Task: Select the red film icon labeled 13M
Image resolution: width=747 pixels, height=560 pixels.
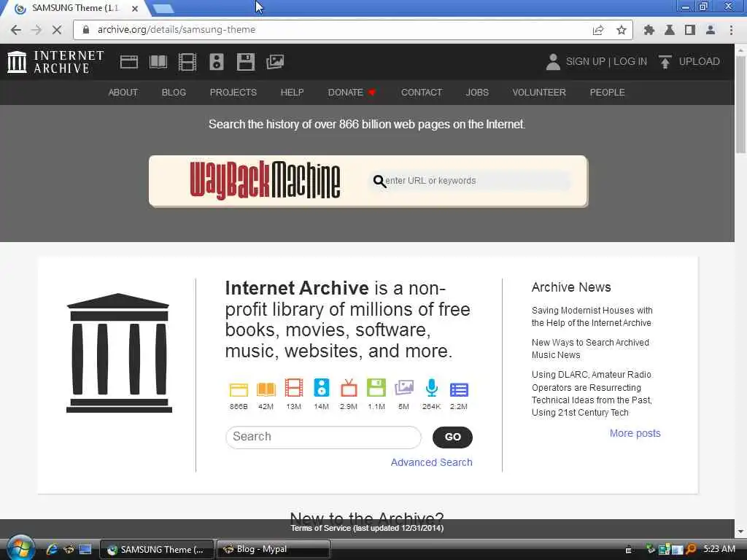Action: (294, 388)
